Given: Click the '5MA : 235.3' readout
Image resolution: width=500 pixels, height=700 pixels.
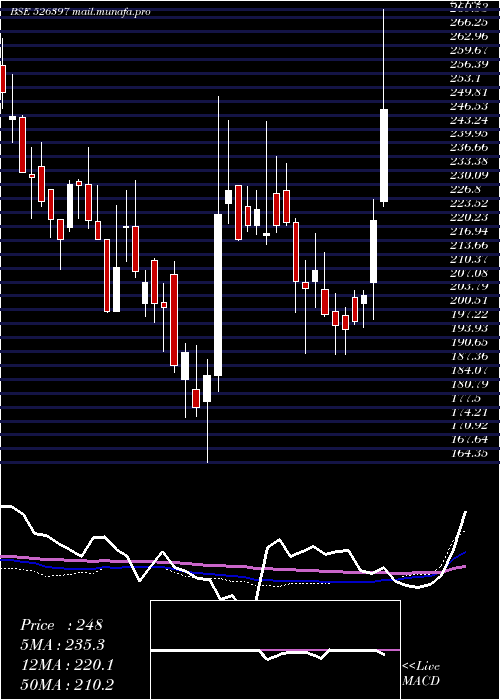Looking at the screenshot, I should (x=64, y=645).
